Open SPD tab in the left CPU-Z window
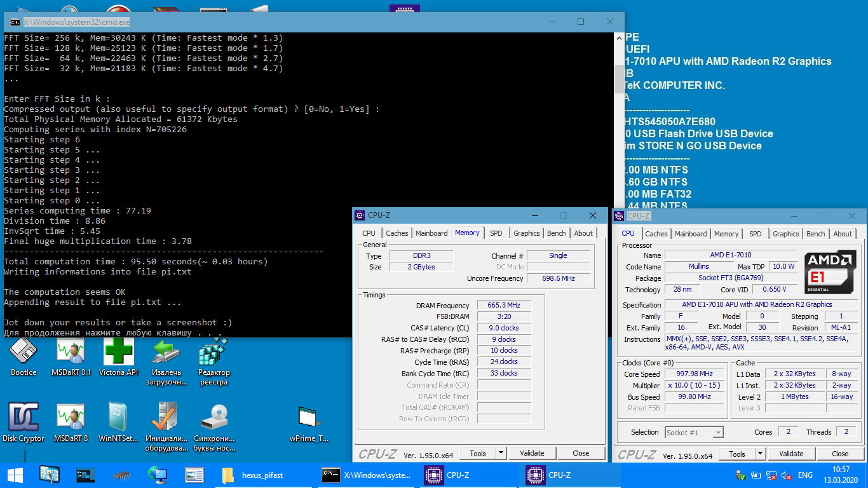This screenshot has height=488, width=868. pos(496,233)
